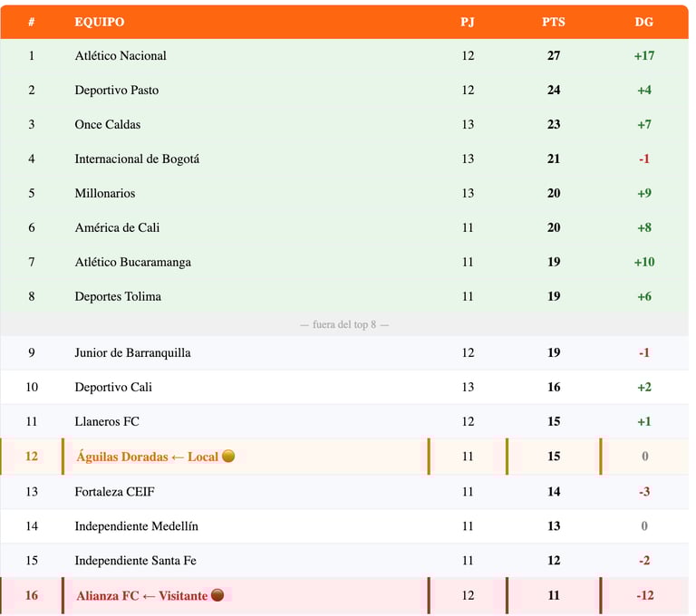This screenshot has height=616, width=696.
Task: Open the Millonarios team entry
Action: (105, 193)
